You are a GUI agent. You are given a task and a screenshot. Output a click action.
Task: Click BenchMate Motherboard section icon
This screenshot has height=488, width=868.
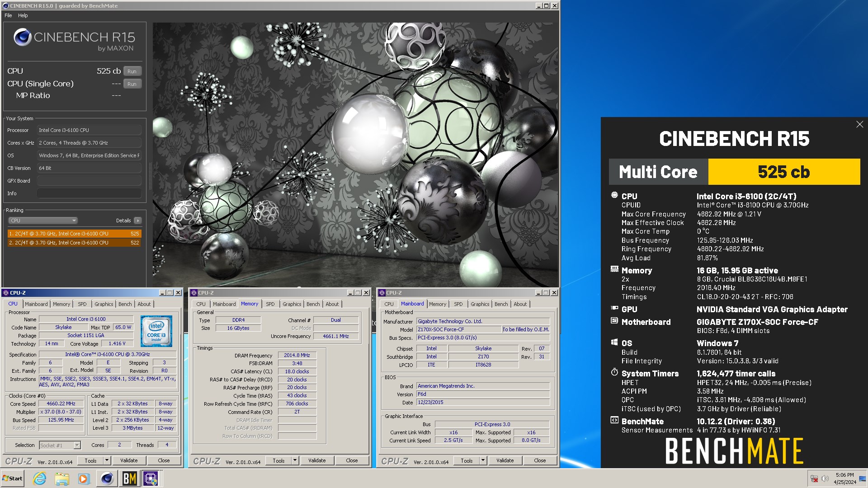[614, 321]
